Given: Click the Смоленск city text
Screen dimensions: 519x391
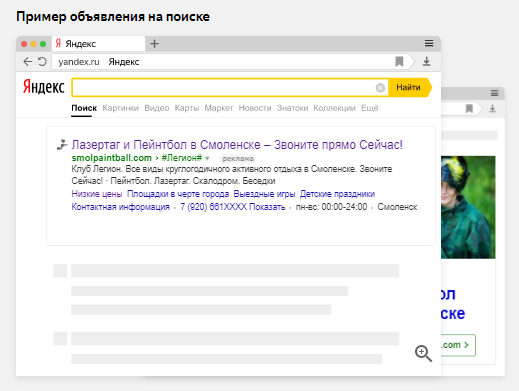Looking at the screenshot, I should [397, 207].
